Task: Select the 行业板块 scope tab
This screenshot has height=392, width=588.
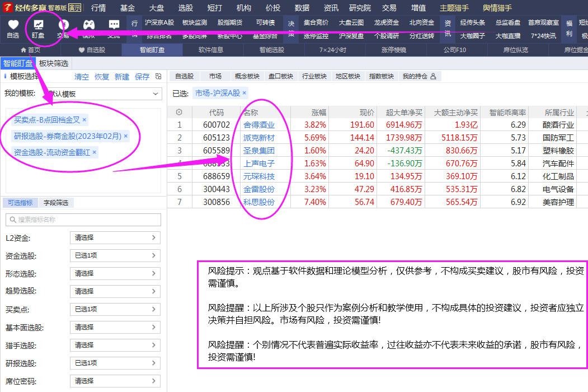Action: pos(314,76)
